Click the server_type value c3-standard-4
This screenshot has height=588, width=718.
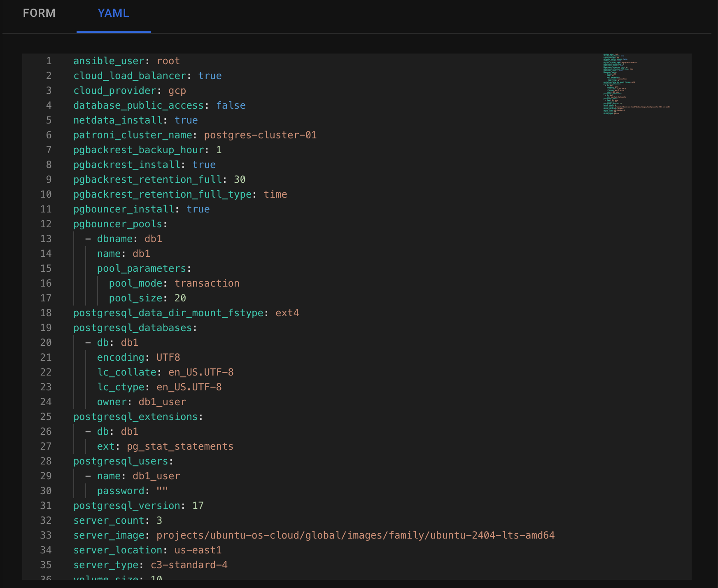(x=189, y=565)
